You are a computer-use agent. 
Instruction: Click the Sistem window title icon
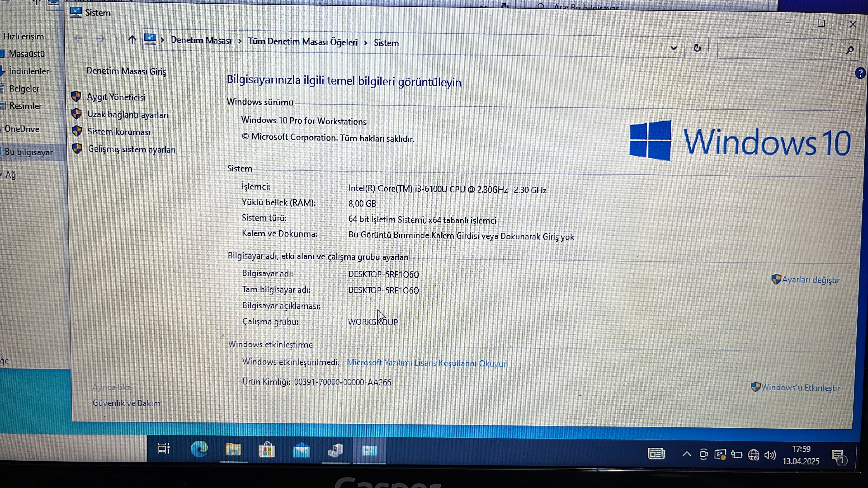76,12
